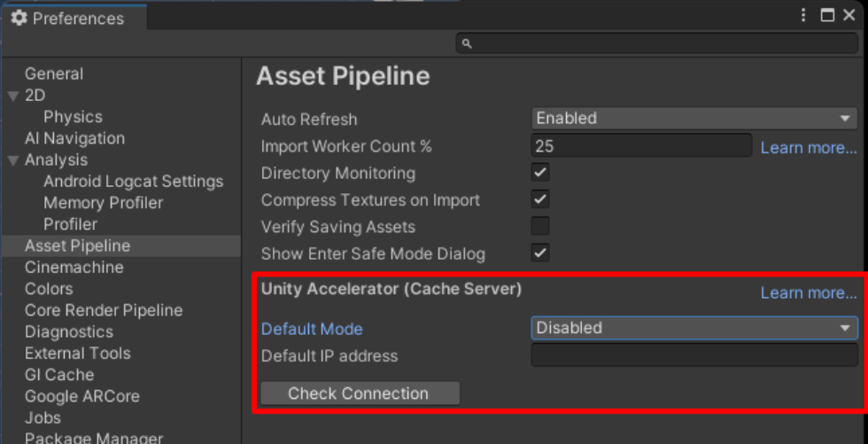This screenshot has height=444, width=868.
Task: Click the Import Worker Count field
Action: point(641,145)
